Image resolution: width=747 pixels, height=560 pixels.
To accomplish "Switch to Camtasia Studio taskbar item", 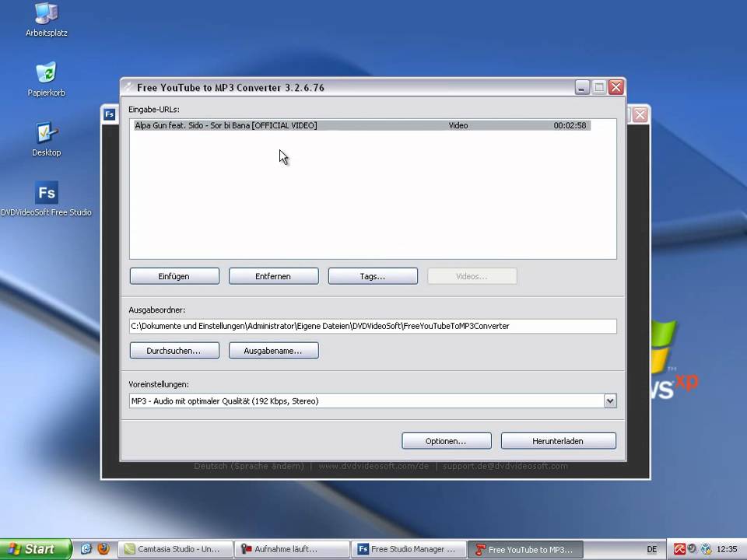I will [175, 549].
